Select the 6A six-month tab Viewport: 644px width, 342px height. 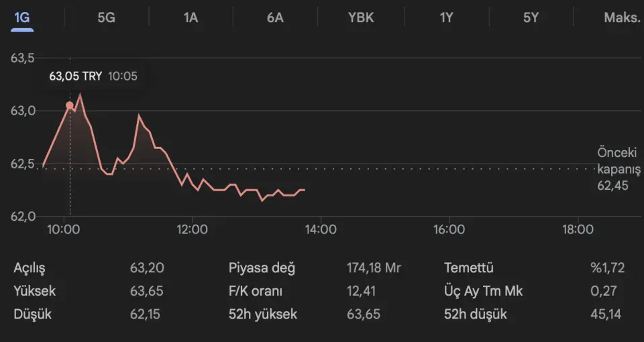[275, 17]
